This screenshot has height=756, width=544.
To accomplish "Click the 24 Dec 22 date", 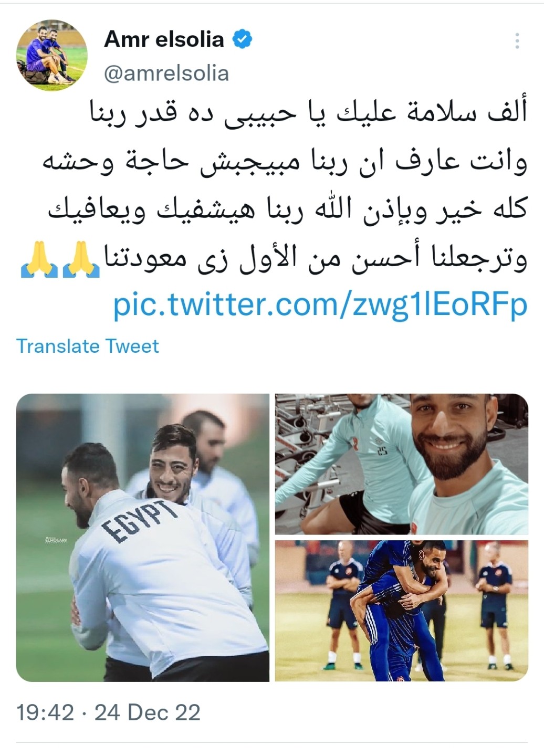I will (x=148, y=713).
